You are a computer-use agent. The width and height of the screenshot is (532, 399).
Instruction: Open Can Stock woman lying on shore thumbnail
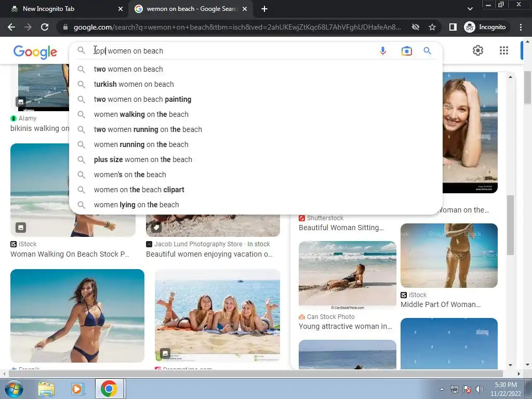pos(348,275)
